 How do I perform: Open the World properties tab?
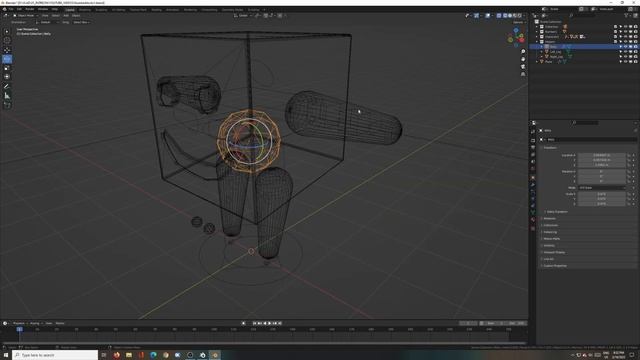[533, 169]
